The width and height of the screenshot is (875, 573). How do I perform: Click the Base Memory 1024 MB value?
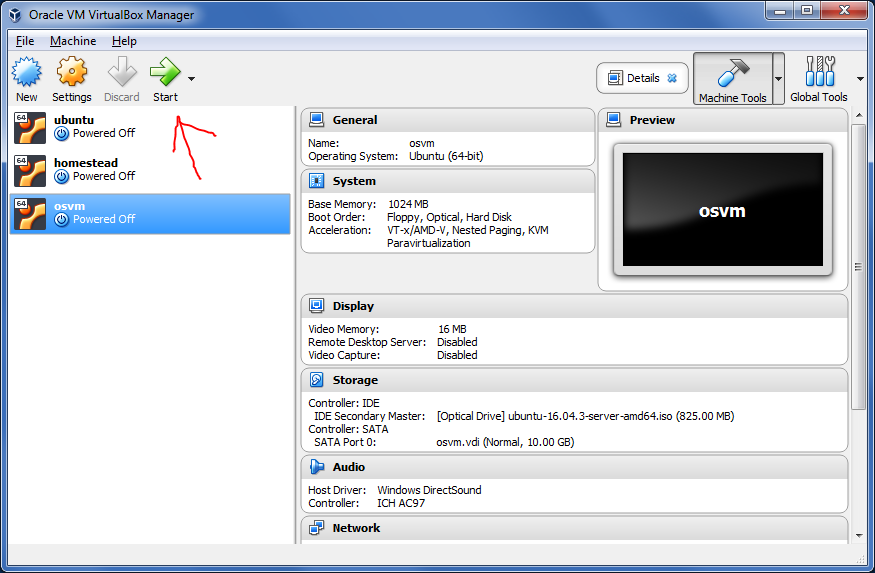(x=408, y=204)
